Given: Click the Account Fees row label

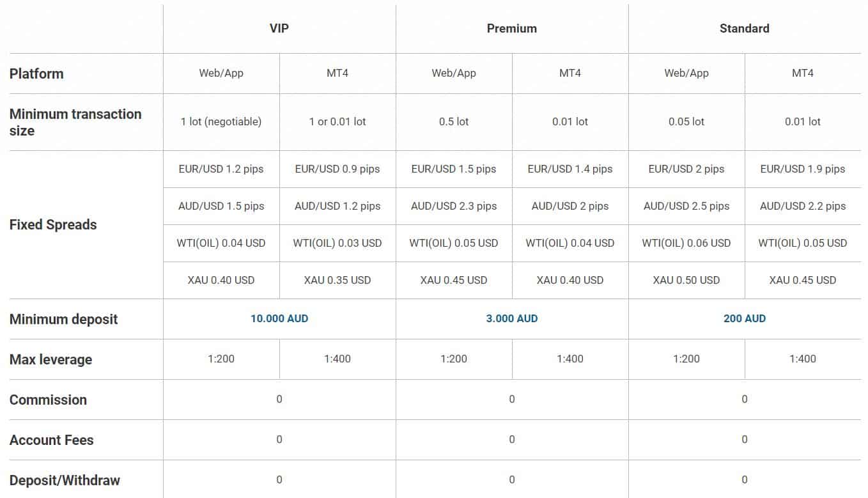Looking at the screenshot, I should [x=51, y=440].
